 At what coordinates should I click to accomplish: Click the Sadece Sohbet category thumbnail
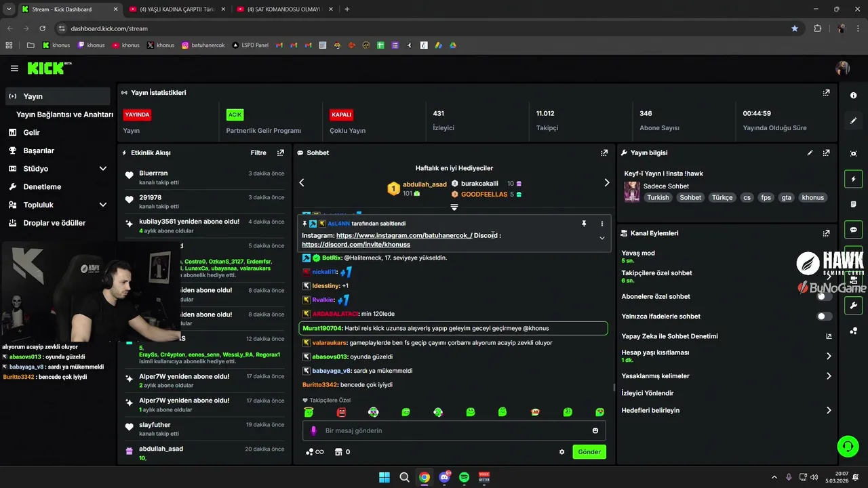point(632,192)
